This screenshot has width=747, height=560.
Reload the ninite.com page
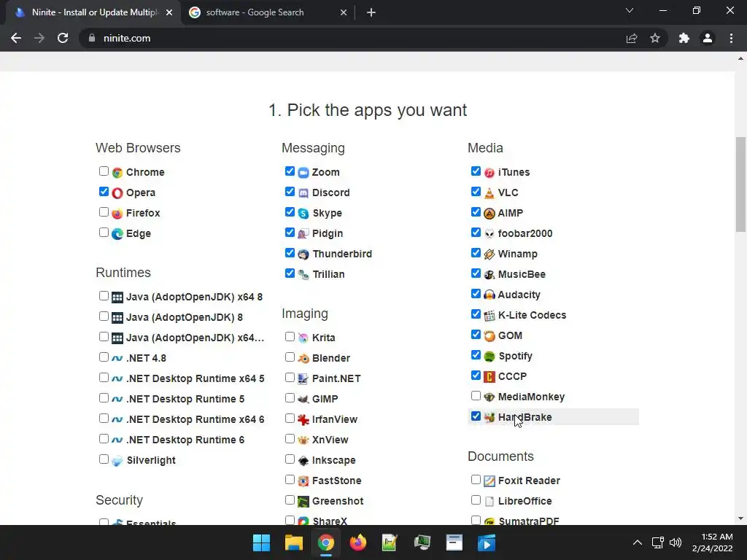click(x=63, y=38)
